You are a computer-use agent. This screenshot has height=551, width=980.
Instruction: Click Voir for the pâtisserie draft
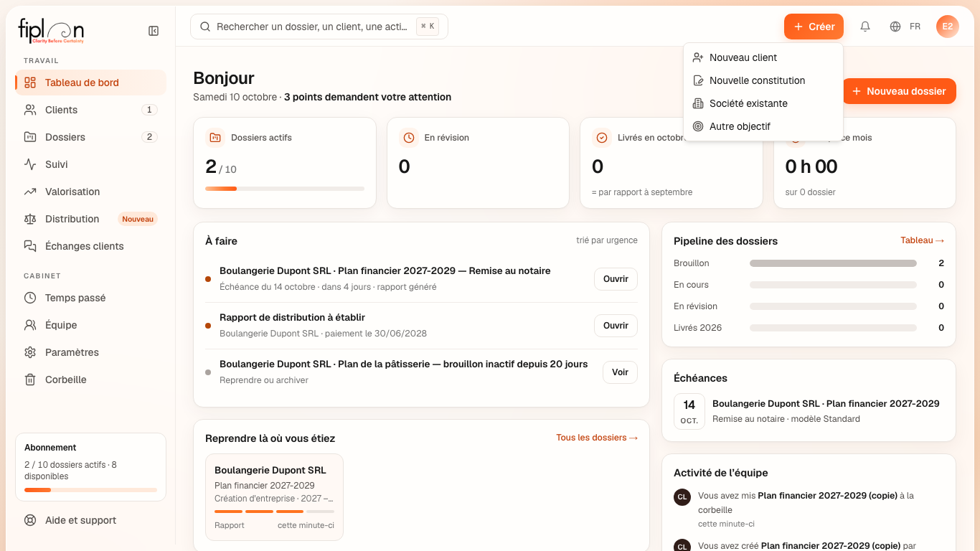pyautogui.click(x=620, y=372)
